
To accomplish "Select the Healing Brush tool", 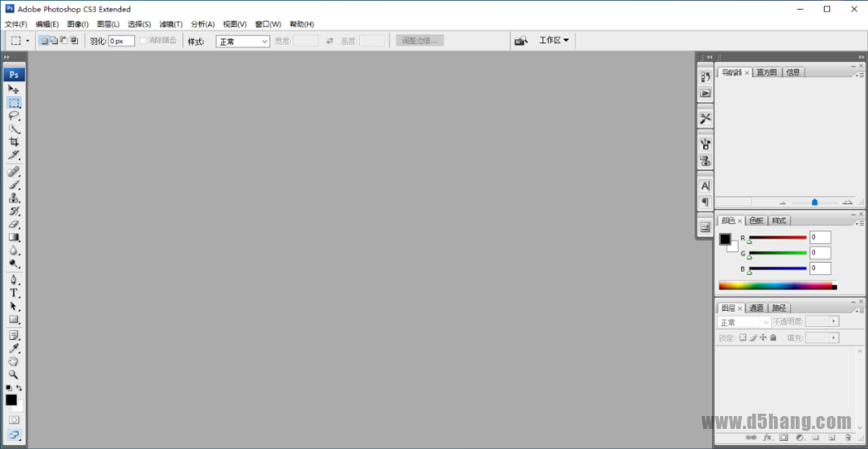I will (x=14, y=172).
